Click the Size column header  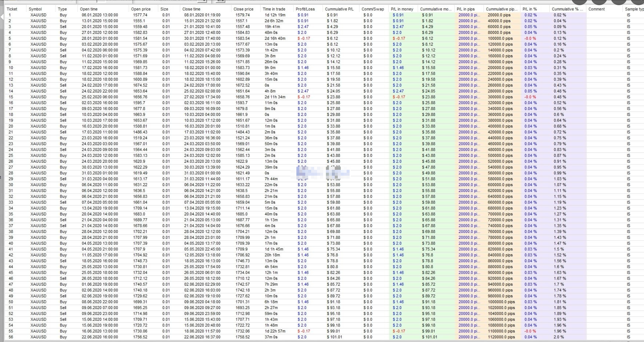point(164,9)
